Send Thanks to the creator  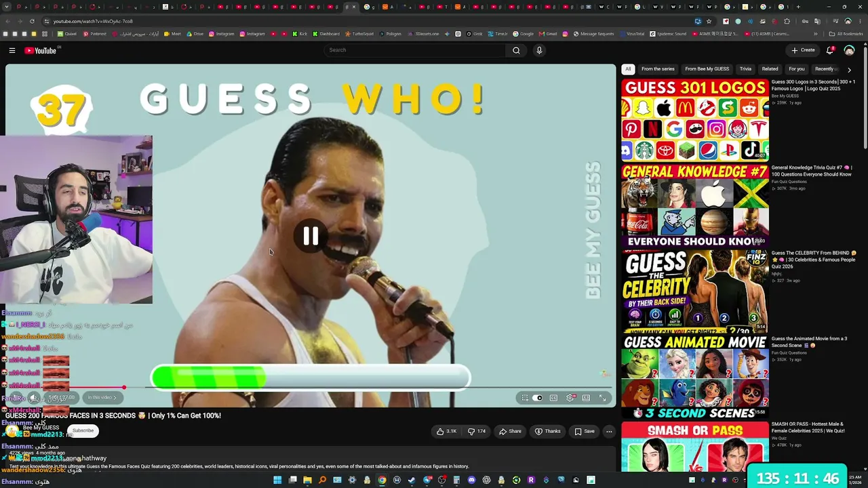tap(548, 431)
